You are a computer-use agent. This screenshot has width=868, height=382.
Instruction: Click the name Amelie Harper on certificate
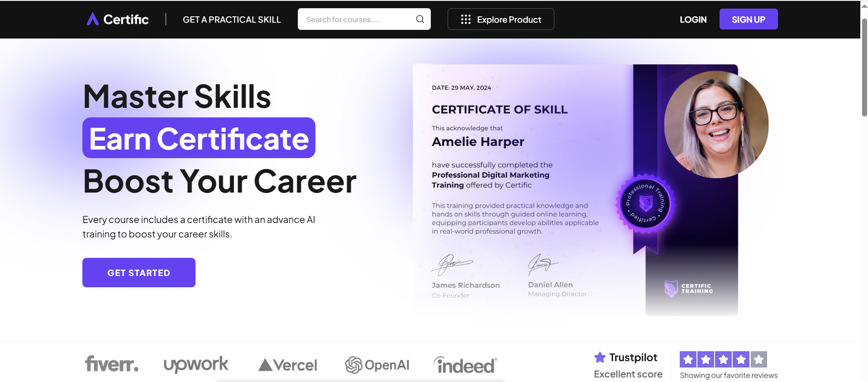(478, 141)
